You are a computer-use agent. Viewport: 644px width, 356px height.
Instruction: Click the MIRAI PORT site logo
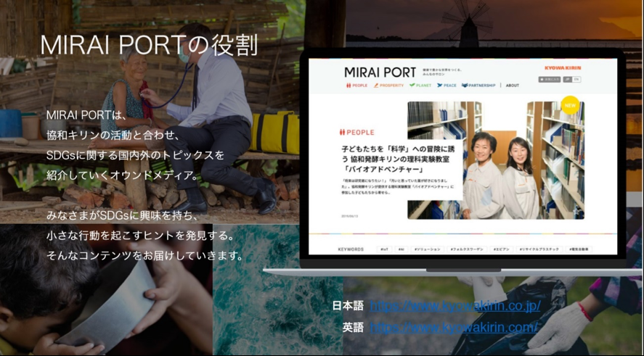coord(380,73)
